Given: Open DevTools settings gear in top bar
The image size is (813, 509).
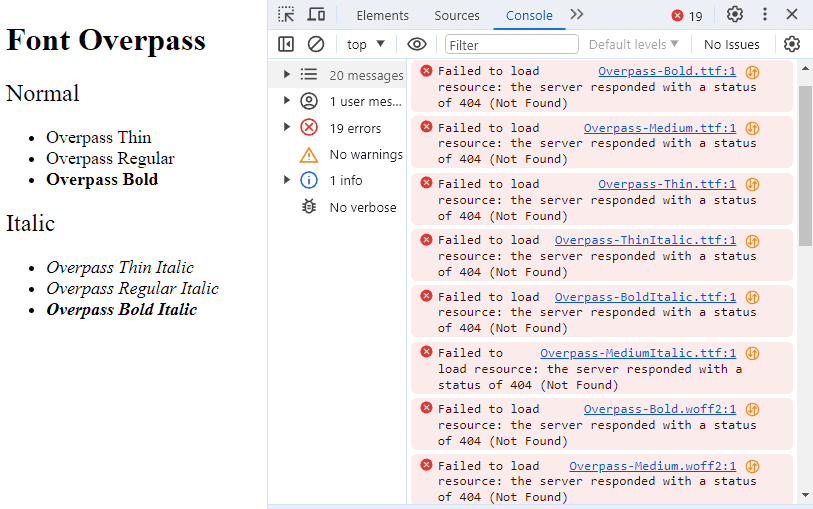Looking at the screenshot, I should 735,15.
